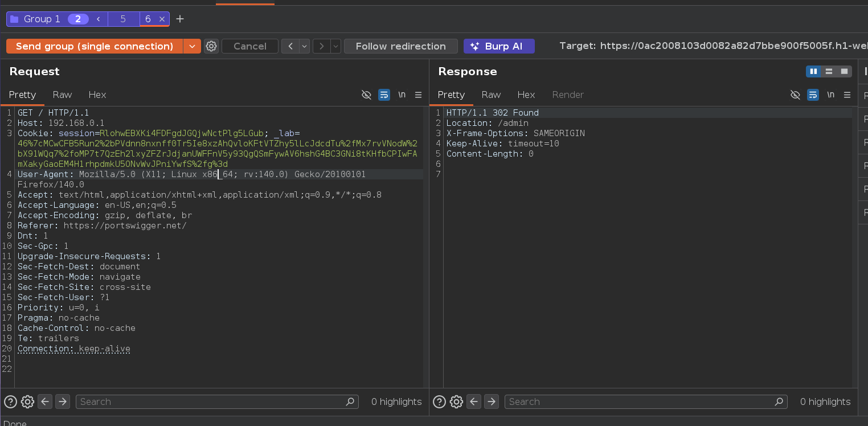Toggle hidden eye icon in Request panel
This screenshot has width=868, height=426.
[367, 95]
